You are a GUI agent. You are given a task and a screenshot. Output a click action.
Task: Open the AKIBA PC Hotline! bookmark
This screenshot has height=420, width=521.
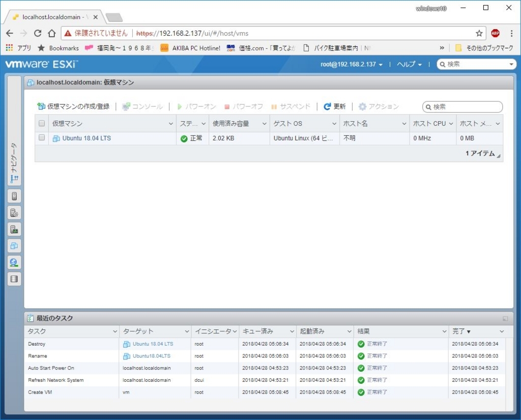[x=190, y=48]
